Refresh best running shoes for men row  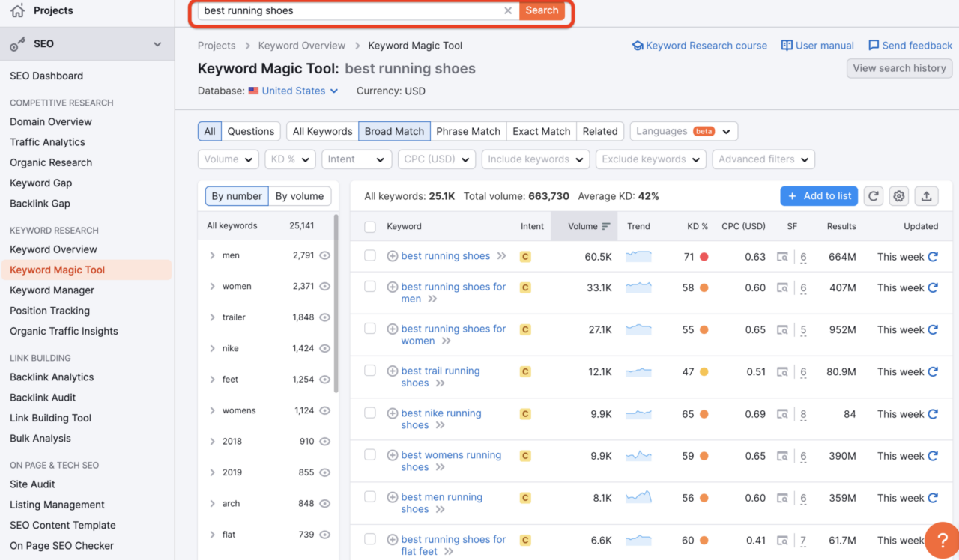click(x=933, y=287)
